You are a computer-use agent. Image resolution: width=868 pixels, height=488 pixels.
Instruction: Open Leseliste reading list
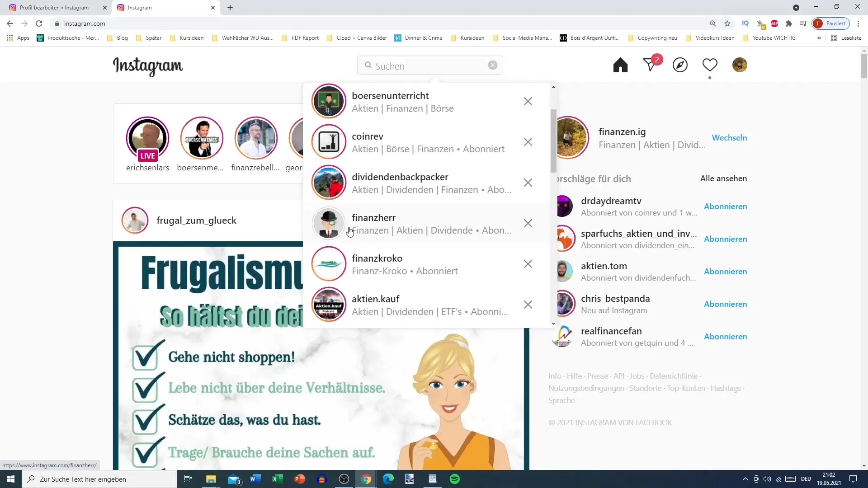(846, 38)
